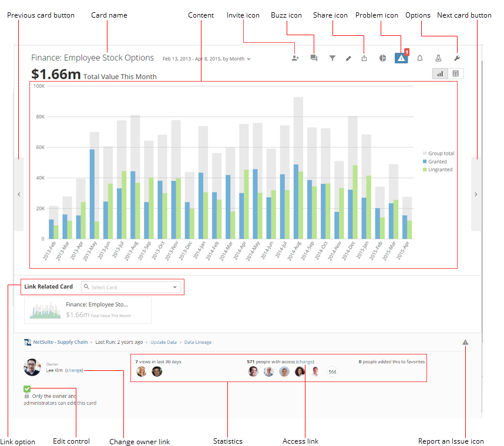Open the linked Employee Stock card thumbnail
The width and height of the screenshot is (504, 446).
[x=88, y=310]
